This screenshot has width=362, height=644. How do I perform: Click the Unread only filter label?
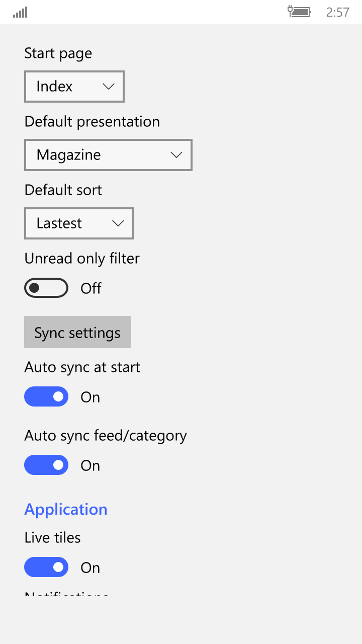tap(82, 259)
